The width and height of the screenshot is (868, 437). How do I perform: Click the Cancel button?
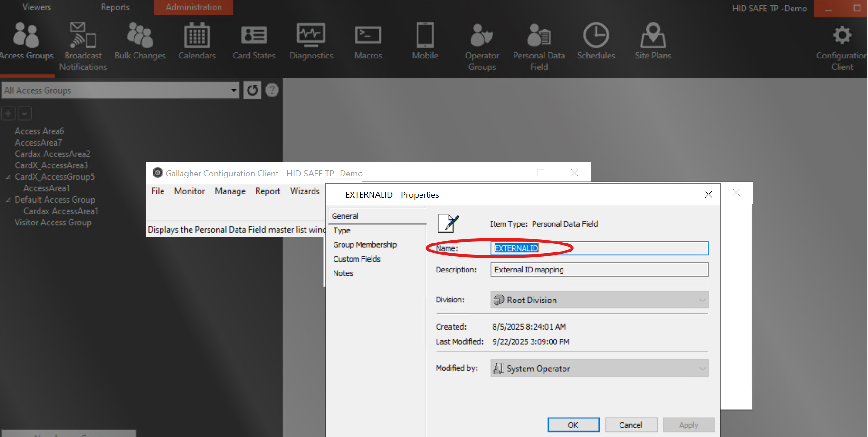pos(631,425)
